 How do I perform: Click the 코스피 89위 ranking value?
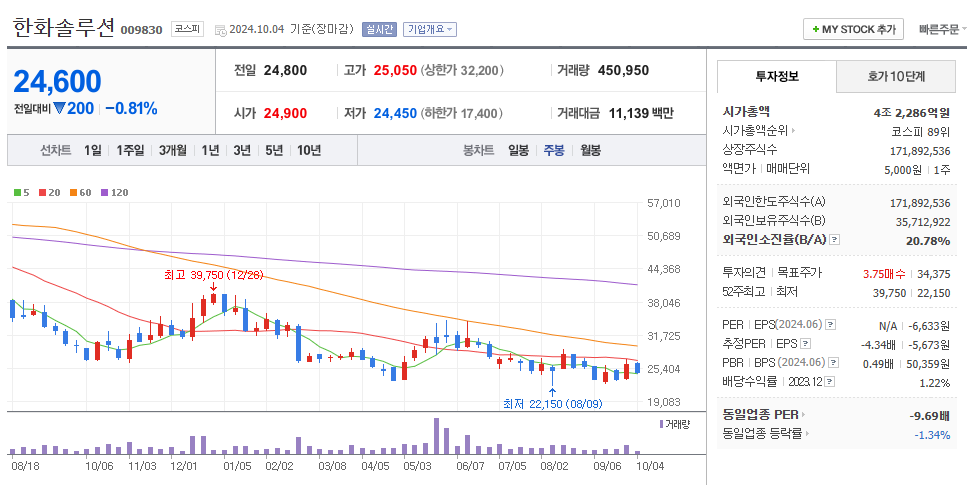(920, 132)
